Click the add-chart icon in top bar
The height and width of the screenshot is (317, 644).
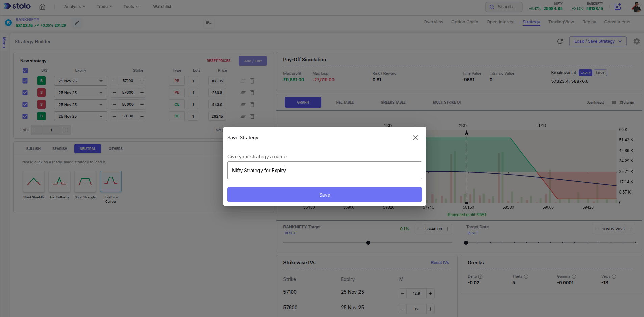tap(618, 7)
